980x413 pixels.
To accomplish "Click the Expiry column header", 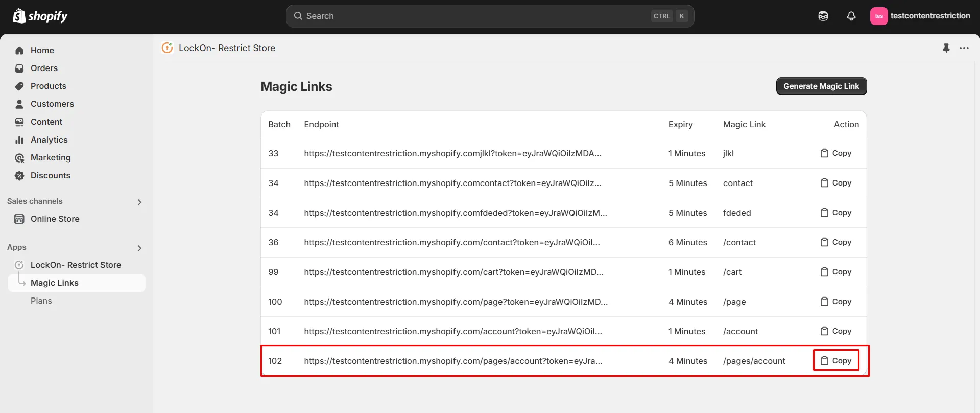I will 680,124.
